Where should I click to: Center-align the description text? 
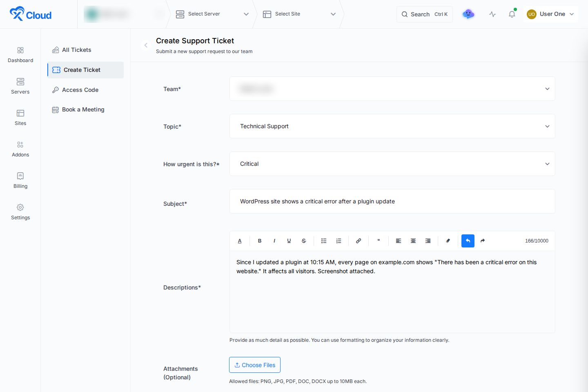(x=413, y=241)
